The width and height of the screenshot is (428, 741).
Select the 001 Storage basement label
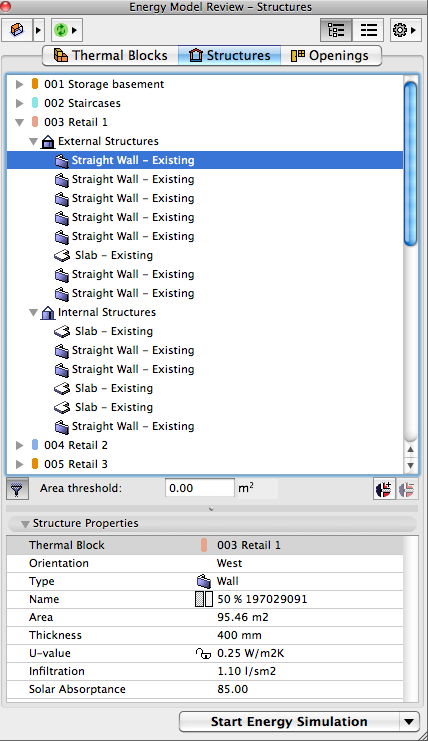104,84
